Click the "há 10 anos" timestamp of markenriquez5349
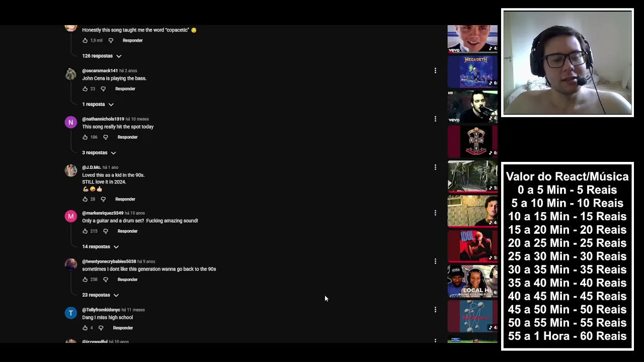The image size is (644, 362). pos(135,213)
